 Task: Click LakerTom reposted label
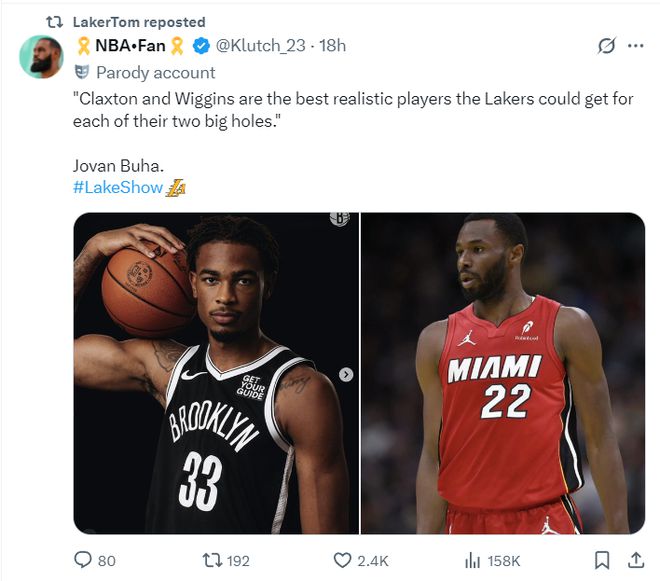coord(139,21)
